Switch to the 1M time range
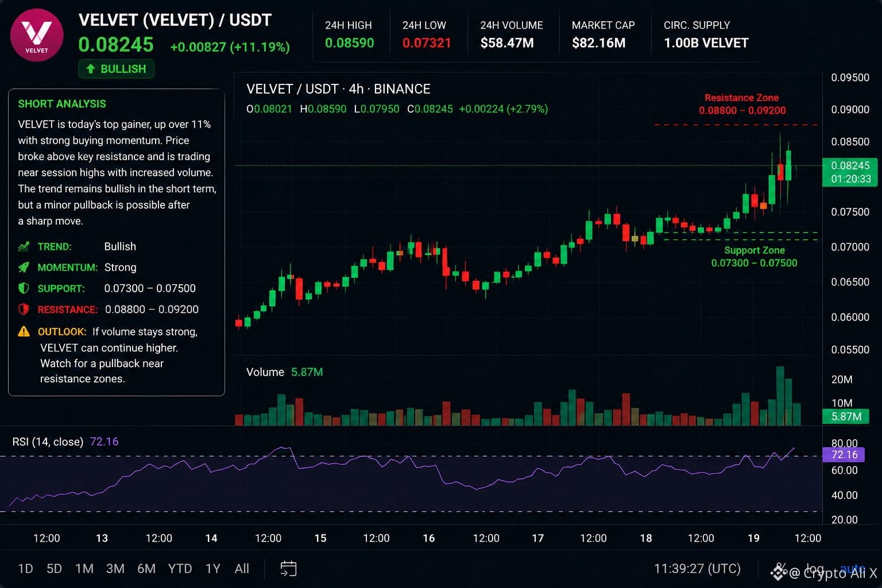 click(x=84, y=568)
